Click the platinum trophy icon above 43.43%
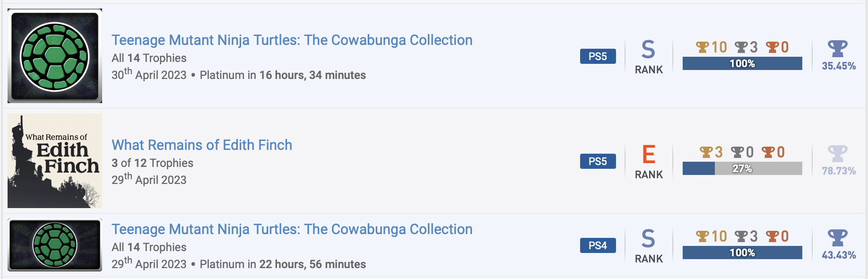This screenshot has width=868, height=279. pos(838,238)
